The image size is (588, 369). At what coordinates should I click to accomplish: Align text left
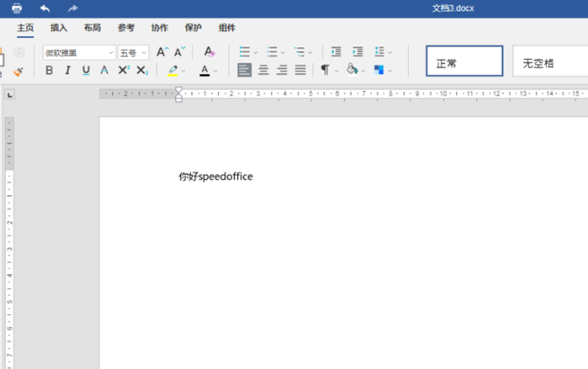tap(245, 70)
